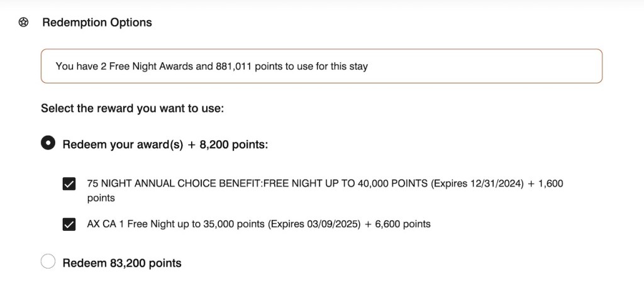Viewport: 644px width, 293px height.
Task: Click the "Select the reward you want to use" text
Action: pos(132,108)
